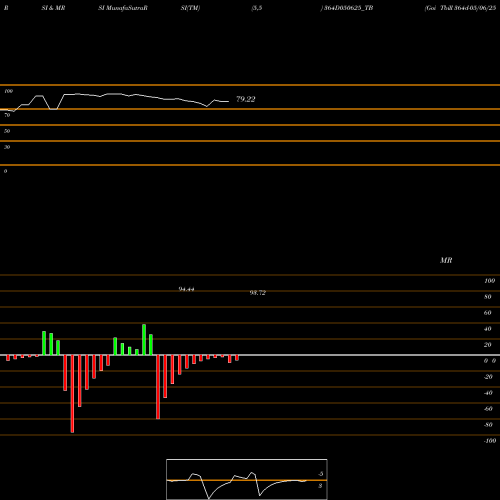Click the MR axis label 100
500x500 pixels.
(489, 281)
